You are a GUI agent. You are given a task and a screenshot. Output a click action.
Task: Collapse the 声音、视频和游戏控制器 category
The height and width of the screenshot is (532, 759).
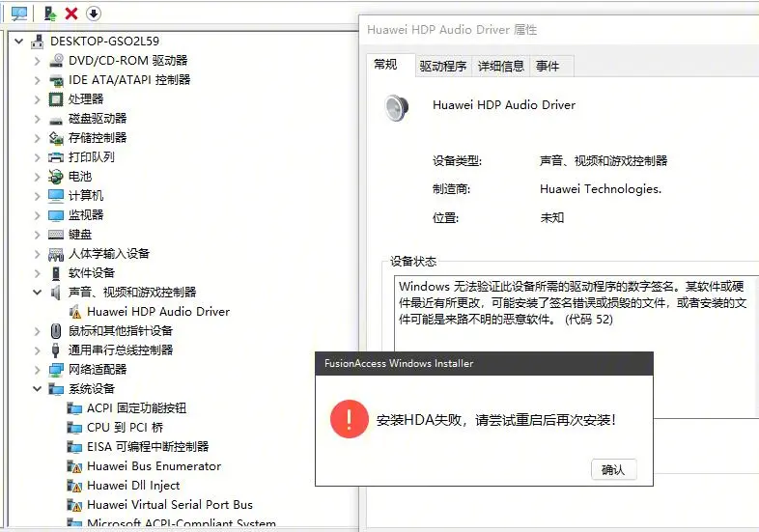(38, 292)
